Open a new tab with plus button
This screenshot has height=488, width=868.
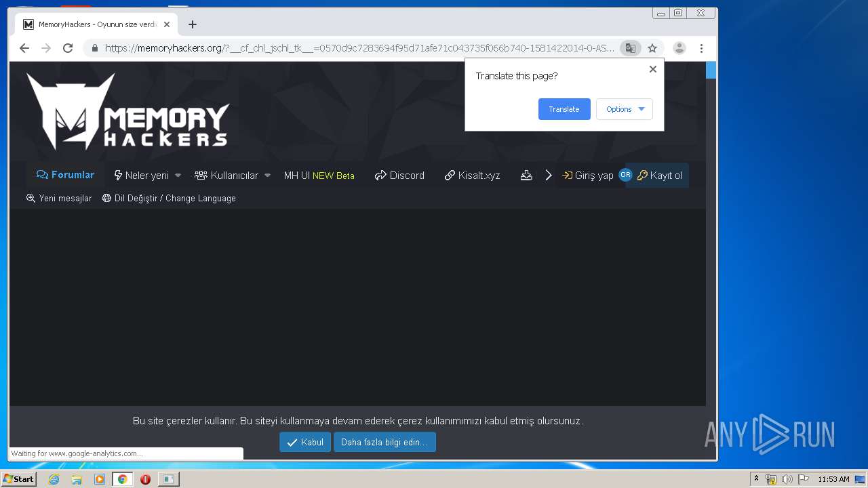point(193,24)
